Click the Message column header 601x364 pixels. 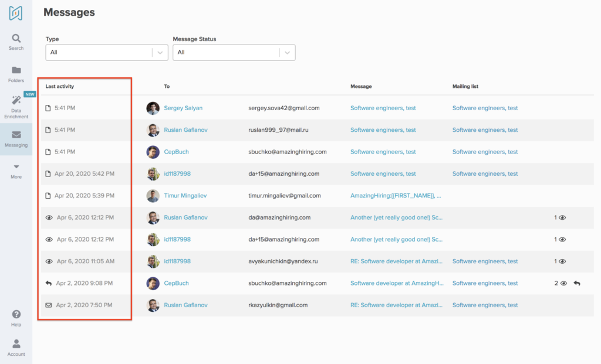click(x=361, y=87)
